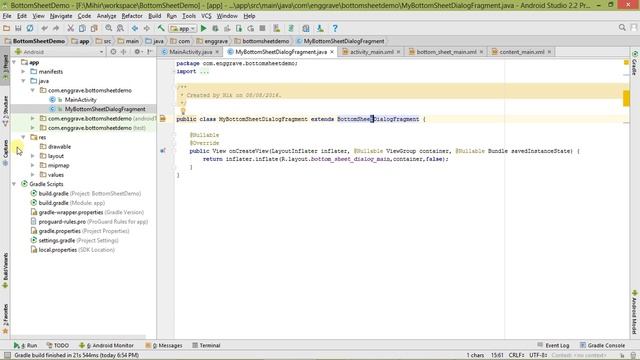This screenshot has width=640, height=360.
Task: Open the File menu
Action: [x=7, y=16]
